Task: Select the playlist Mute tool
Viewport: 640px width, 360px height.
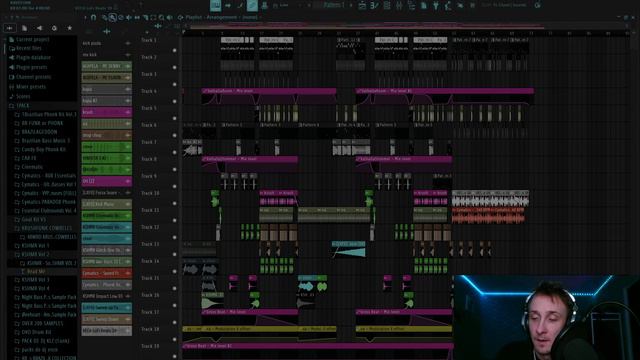Action: (x=129, y=18)
